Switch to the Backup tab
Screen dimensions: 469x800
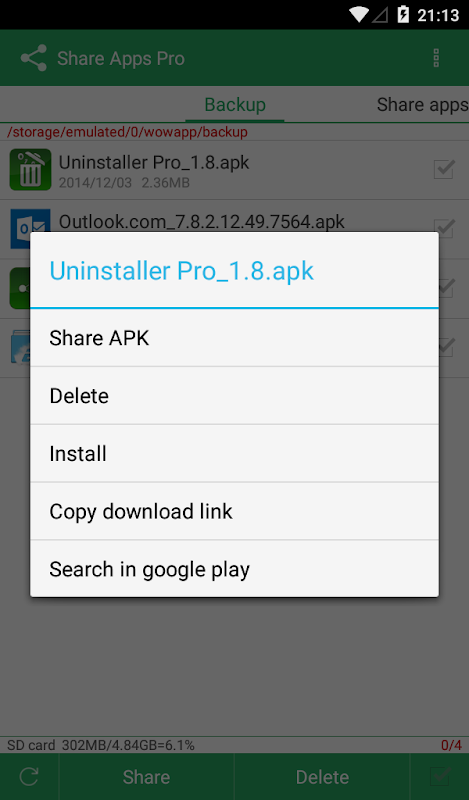[x=235, y=105]
